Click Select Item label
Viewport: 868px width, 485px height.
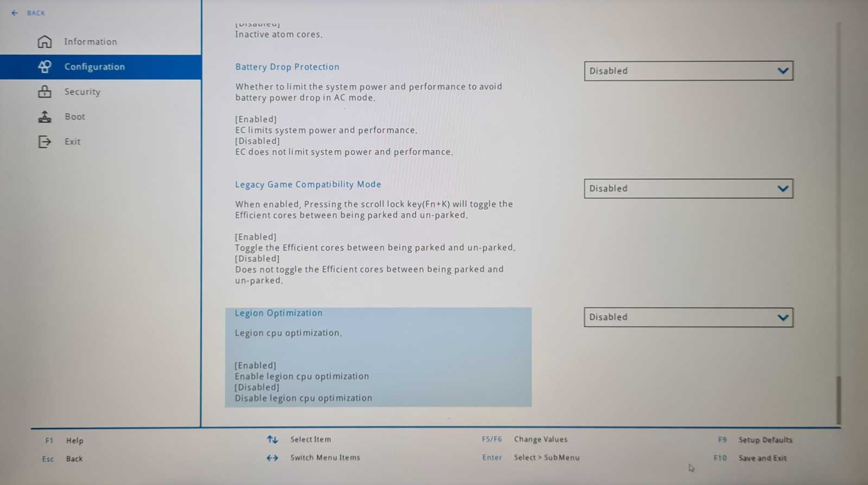(x=310, y=439)
